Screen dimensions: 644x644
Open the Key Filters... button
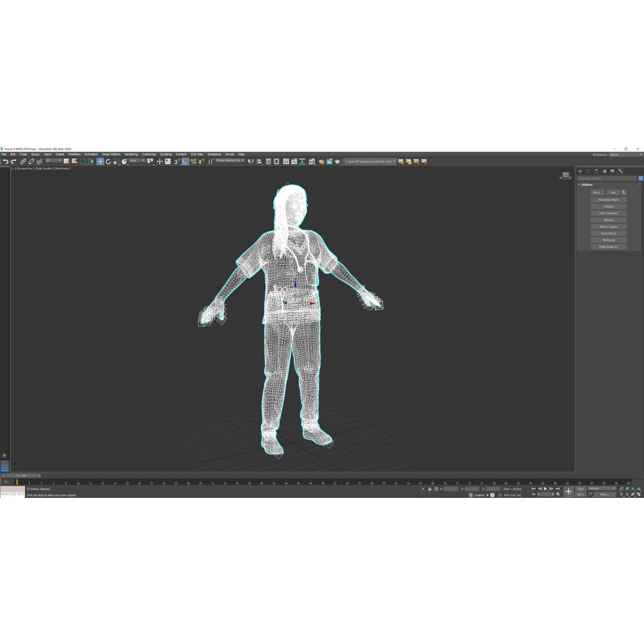point(605,494)
